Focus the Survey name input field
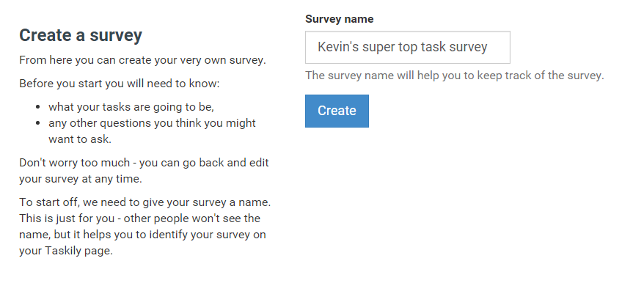Image resolution: width=644 pixels, height=294 pixels. 407,48
